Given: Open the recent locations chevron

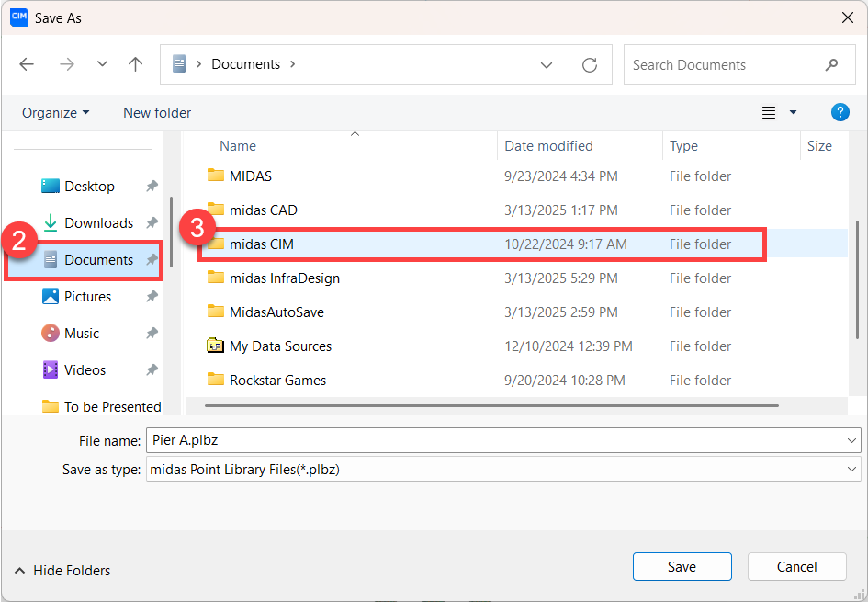Looking at the screenshot, I should click(x=102, y=64).
